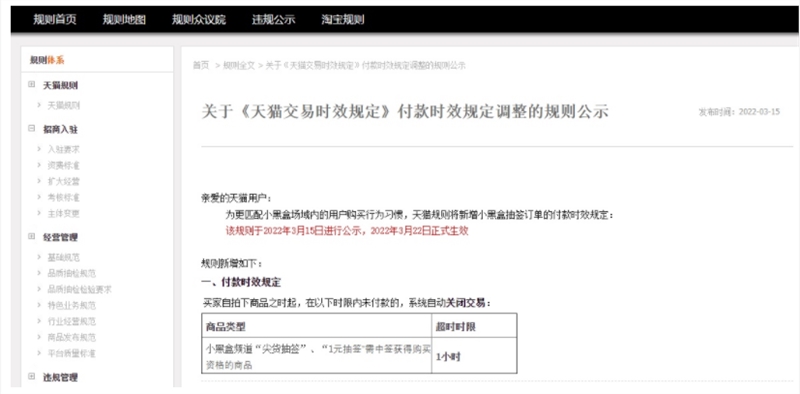Viewport: 800px width, 394px height.
Task: Open the 考核标准 sidebar link
Action: point(64,198)
